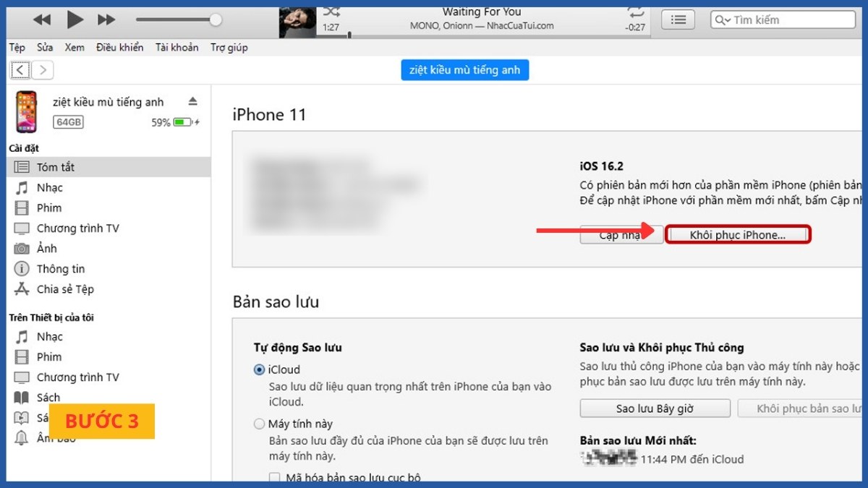868x488 pixels.
Task: Click the camera icon beside Ảnh
Action: (x=22, y=248)
